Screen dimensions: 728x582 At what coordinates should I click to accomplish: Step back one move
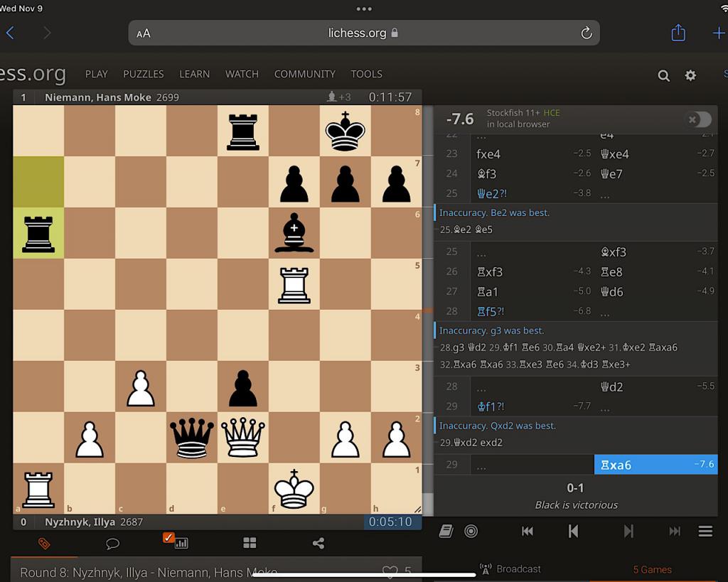click(573, 531)
